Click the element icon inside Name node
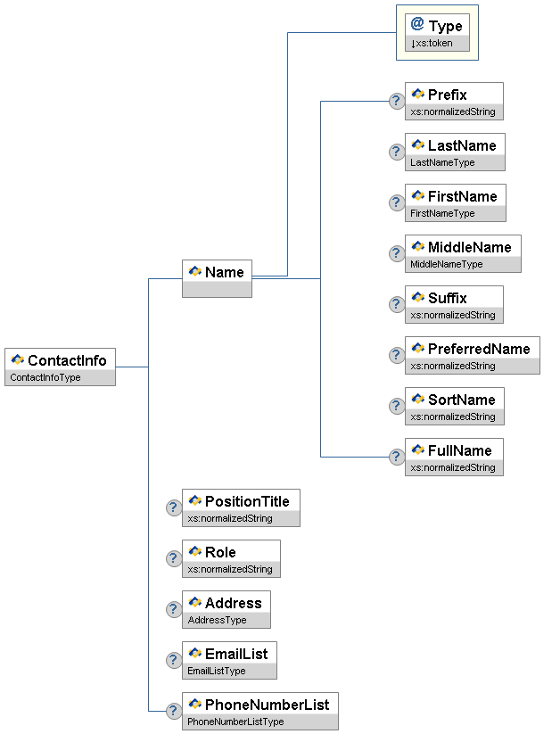This screenshot has height=734, width=560. [x=194, y=272]
